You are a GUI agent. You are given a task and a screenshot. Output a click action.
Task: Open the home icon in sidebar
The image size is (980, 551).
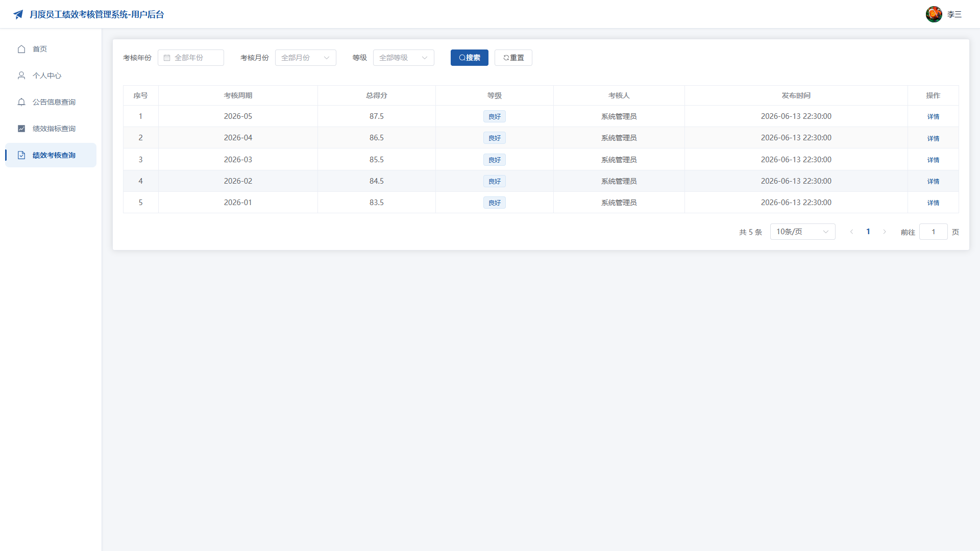coord(21,49)
